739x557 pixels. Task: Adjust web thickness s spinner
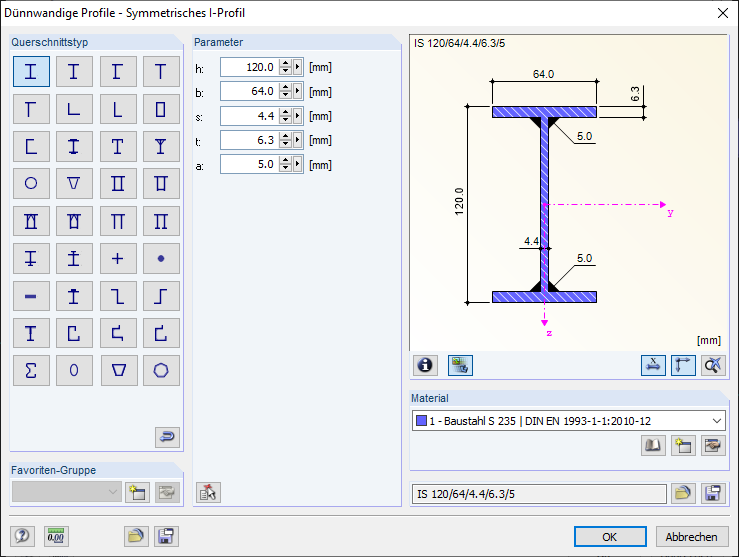[285, 115]
